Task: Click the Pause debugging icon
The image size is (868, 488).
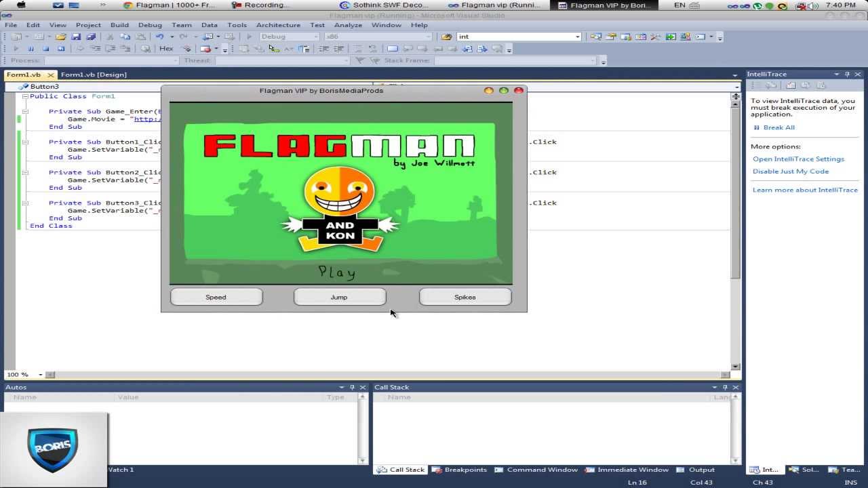Action: [31, 49]
